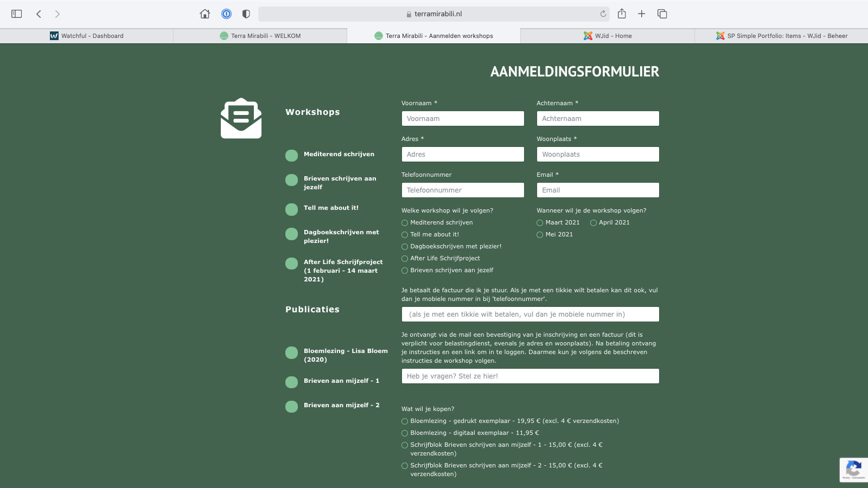Image resolution: width=868 pixels, height=488 pixels.
Task: Choose the Dagboekschrijven met plezier! radio option
Action: click(405, 247)
